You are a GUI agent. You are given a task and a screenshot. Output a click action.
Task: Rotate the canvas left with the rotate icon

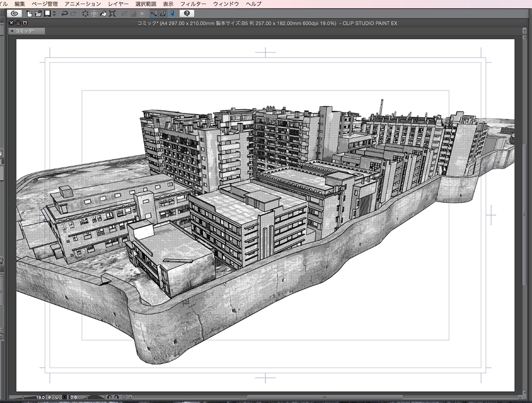point(110,398)
